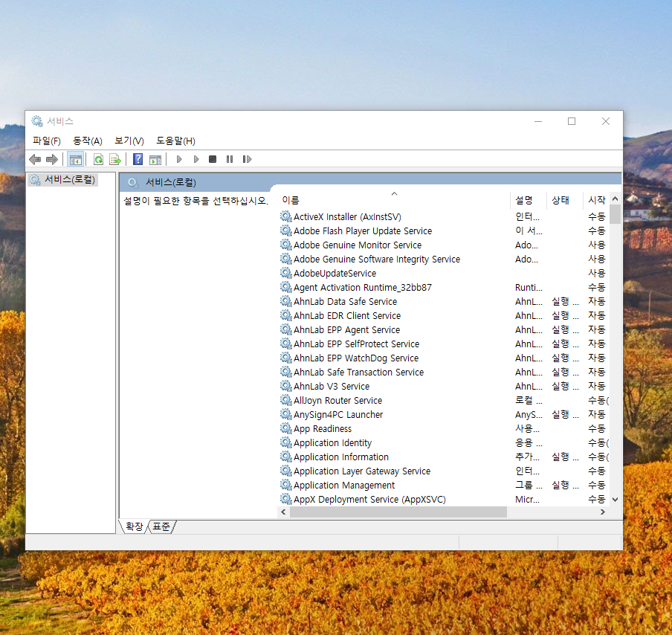Click gear icon next to AdobeUpdateService
Viewport: 672px width, 635px height.
pos(286,273)
